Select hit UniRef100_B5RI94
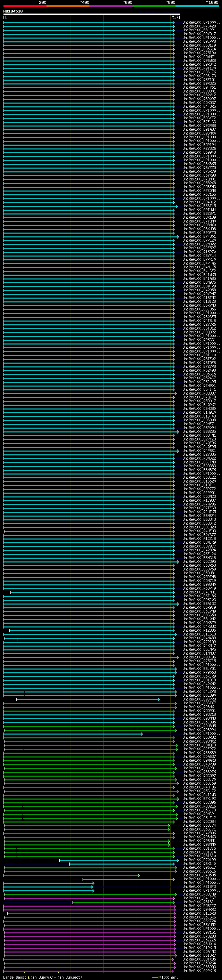The width and height of the screenshot is (222, 980). pyautogui.click(x=199, y=145)
